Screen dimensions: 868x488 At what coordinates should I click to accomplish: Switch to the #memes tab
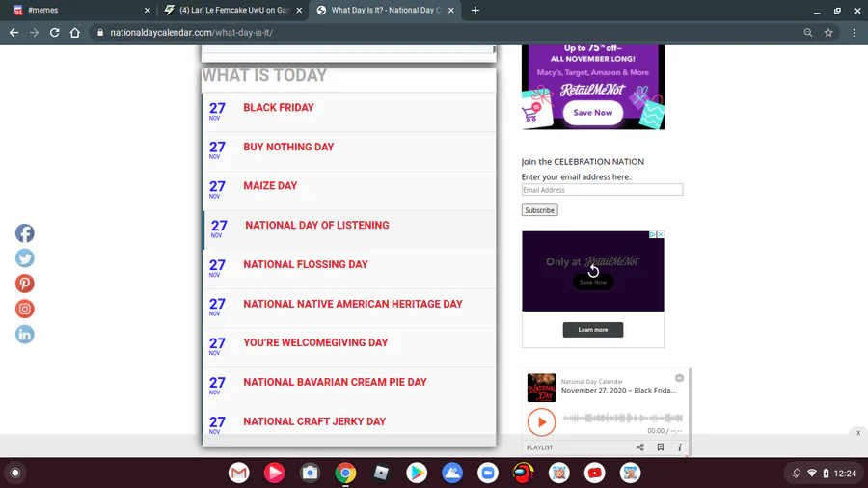80,10
